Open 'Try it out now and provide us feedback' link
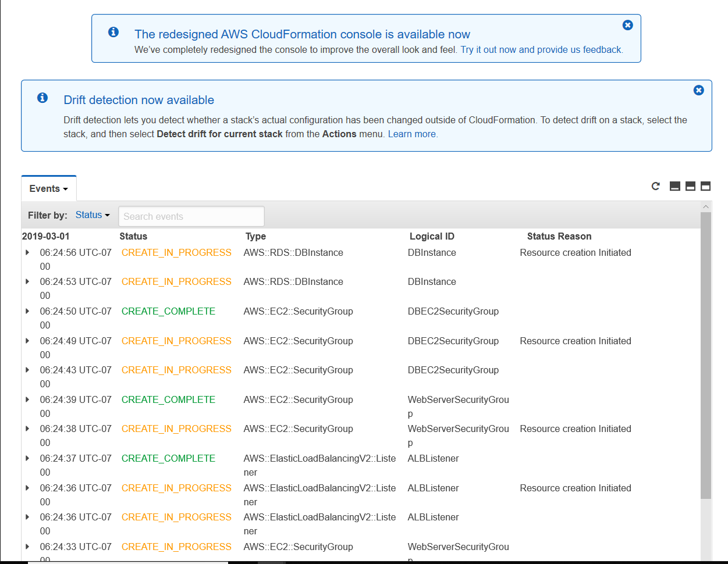This screenshot has height=564, width=728. (542, 50)
